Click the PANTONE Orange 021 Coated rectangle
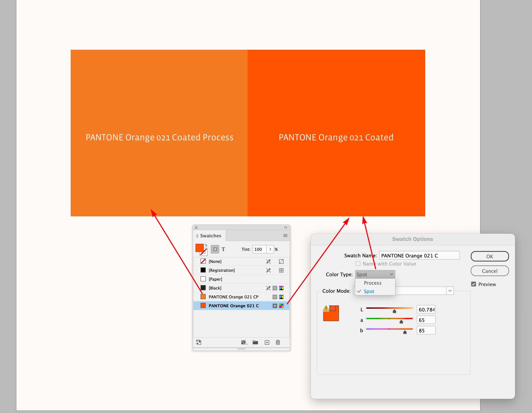This screenshot has width=532, height=413. tap(336, 133)
